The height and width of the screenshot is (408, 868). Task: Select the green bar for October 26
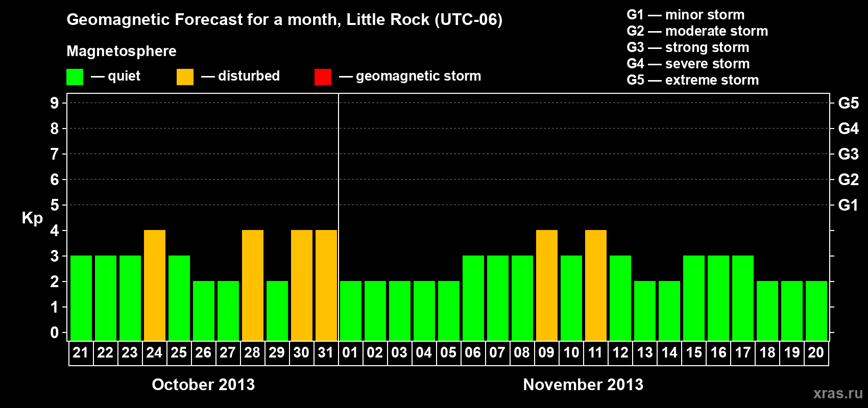(x=204, y=311)
